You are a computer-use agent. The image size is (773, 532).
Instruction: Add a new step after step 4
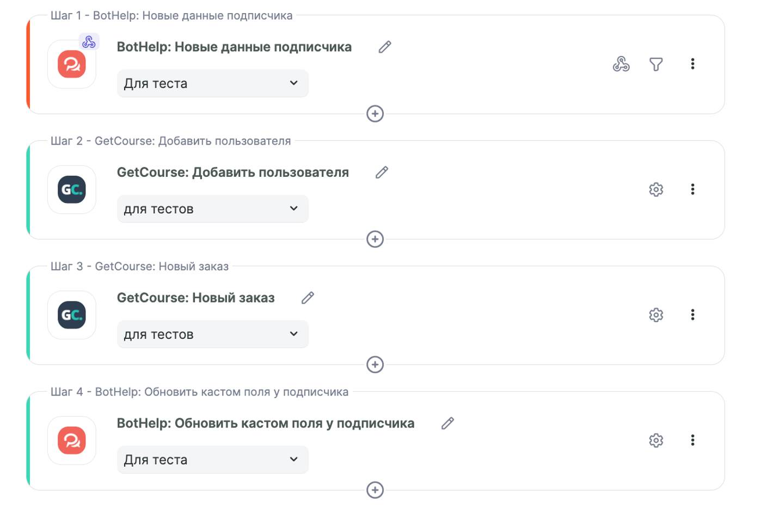tap(375, 490)
